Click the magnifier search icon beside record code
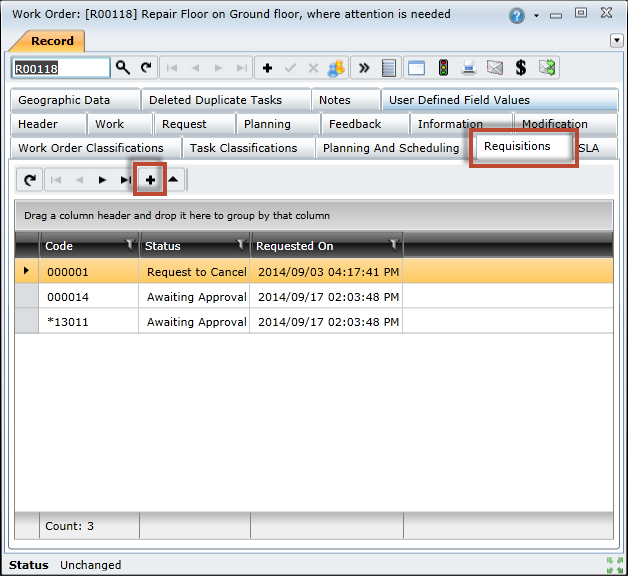Viewport: 628px width, 576px height. (x=123, y=68)
